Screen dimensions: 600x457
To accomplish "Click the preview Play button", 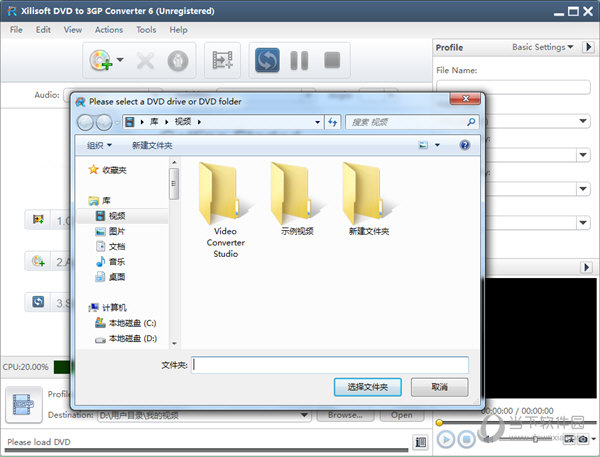I will tap(445, 439).
